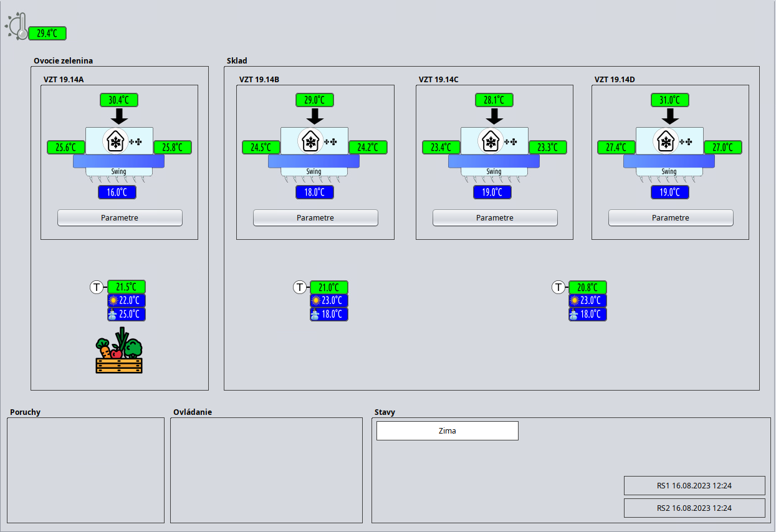Open Parametre for VZT 19.14A
The image size is (776, 532).
coord(120,218)
